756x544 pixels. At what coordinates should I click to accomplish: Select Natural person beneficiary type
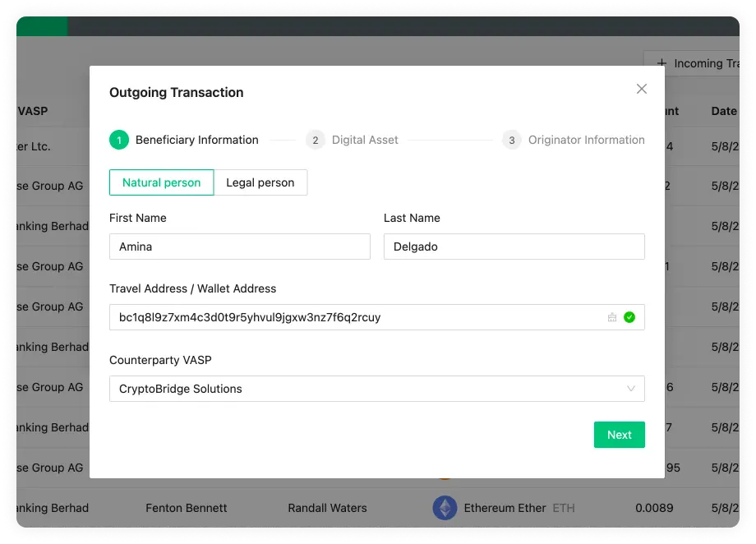tap(162, 182)
